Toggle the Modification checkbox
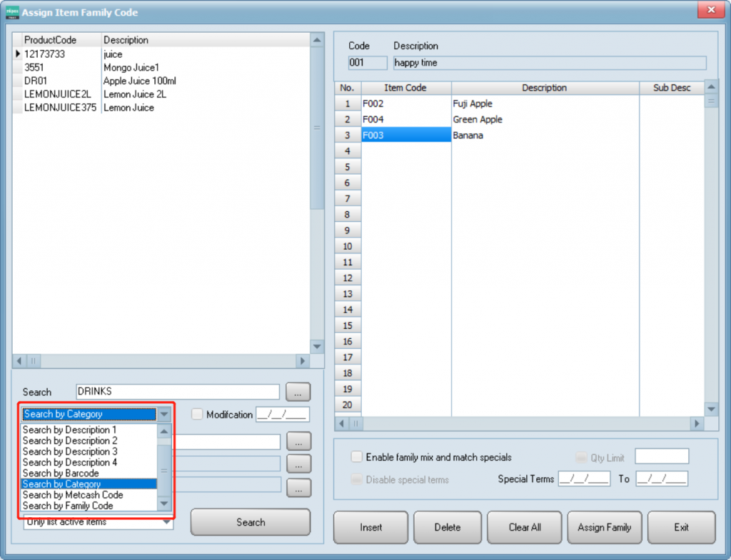The height and width of the screenshot is (560, 731). (x=197, y=414)
